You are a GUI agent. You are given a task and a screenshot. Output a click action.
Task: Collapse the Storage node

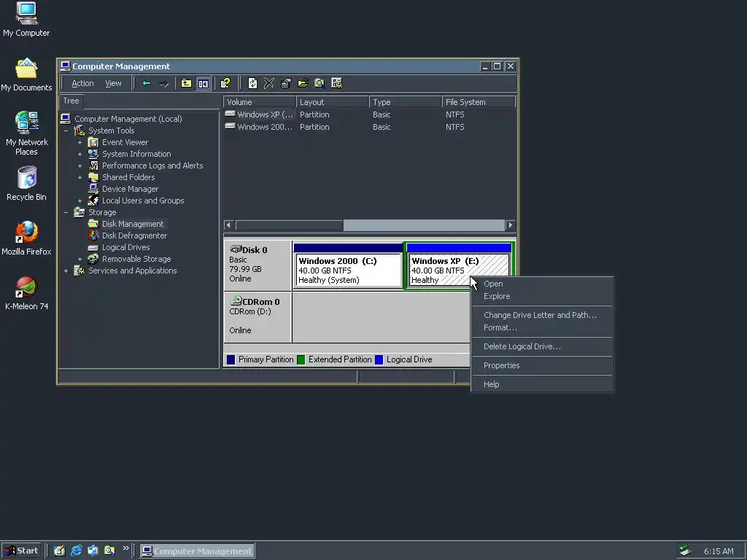[x=66, y=212]
